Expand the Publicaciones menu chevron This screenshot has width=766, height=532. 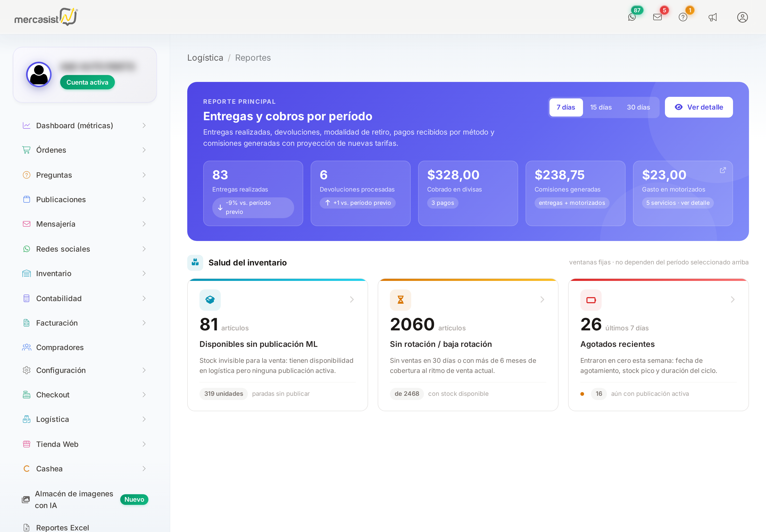click(144, 199)
